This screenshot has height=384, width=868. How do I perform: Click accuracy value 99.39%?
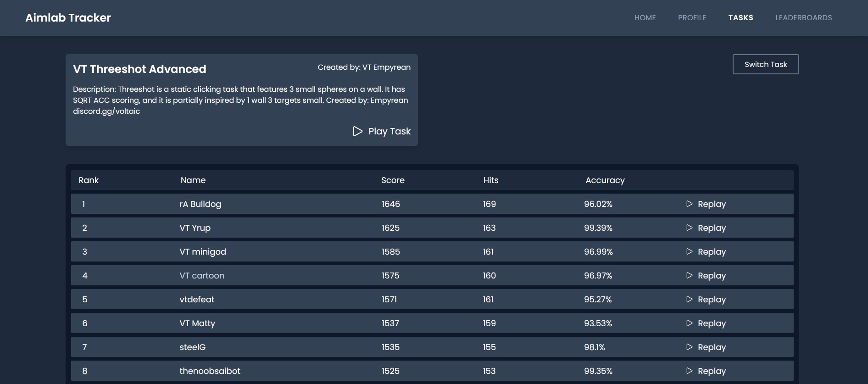pyautogui.click(x=598, y=228)
